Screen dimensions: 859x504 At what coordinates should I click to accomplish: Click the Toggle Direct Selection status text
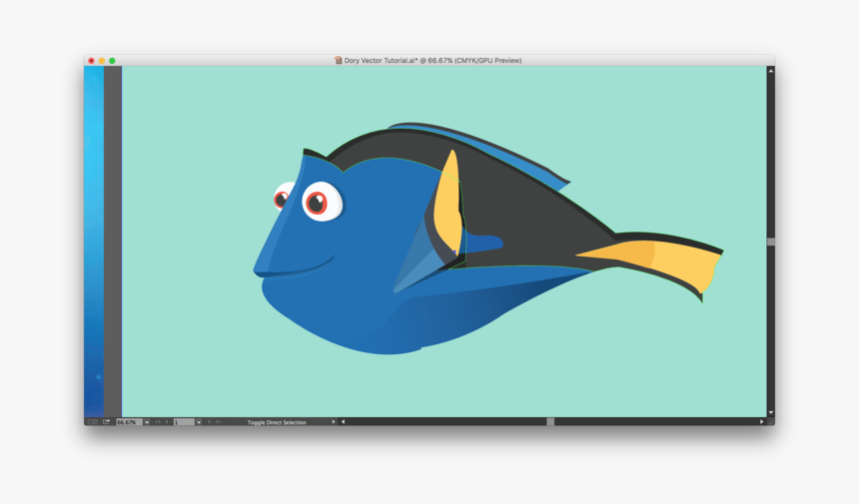point(277,422)
